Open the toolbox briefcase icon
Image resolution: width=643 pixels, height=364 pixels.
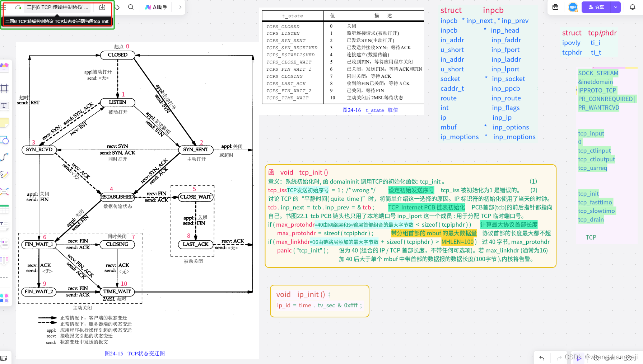(x=555, y=7)
